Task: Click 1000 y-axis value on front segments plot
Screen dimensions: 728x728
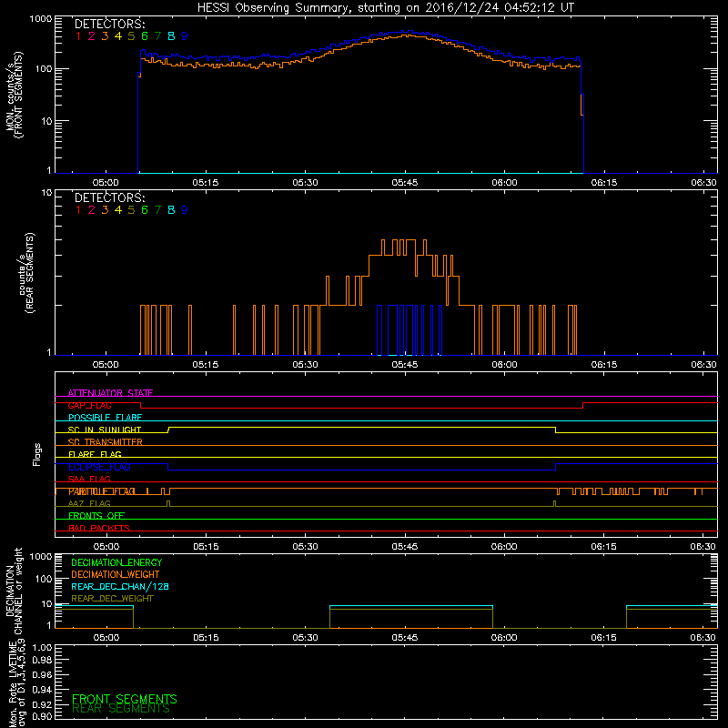Action: (41, 19)
